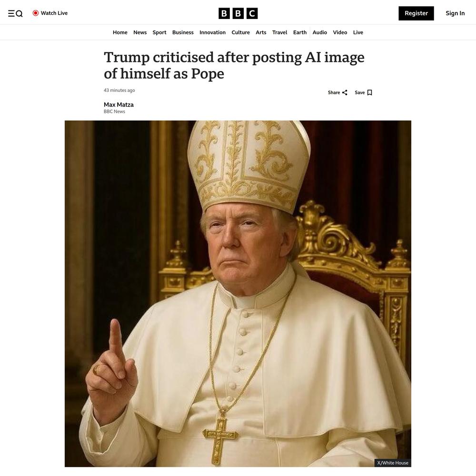The width and height of the screenshot is (476, 476).
Task: Click the Save bookmark icon
Action: 369,93
